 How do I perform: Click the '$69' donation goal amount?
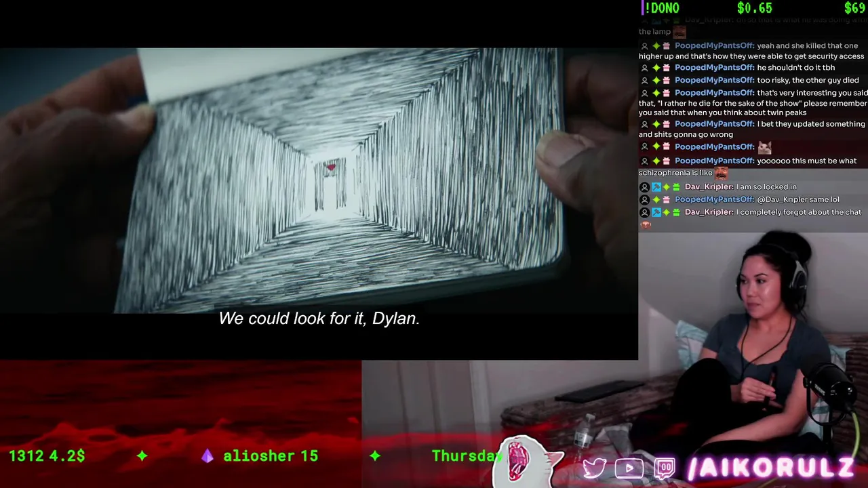854,8
